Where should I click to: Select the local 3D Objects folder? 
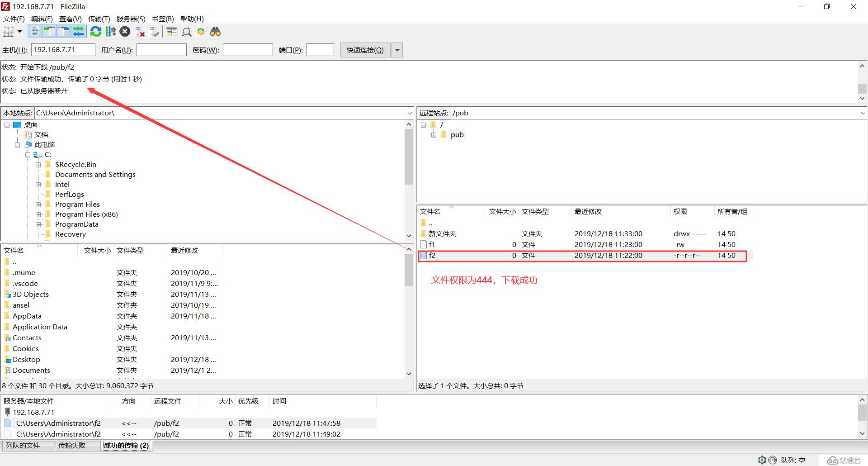tap(31, 295)
